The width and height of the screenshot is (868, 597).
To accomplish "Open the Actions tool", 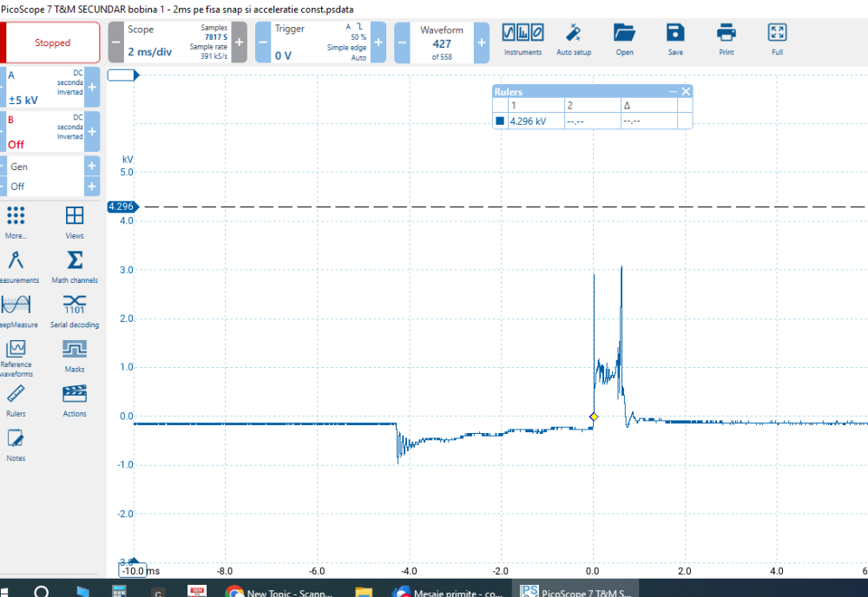I will tap(75, 400).
